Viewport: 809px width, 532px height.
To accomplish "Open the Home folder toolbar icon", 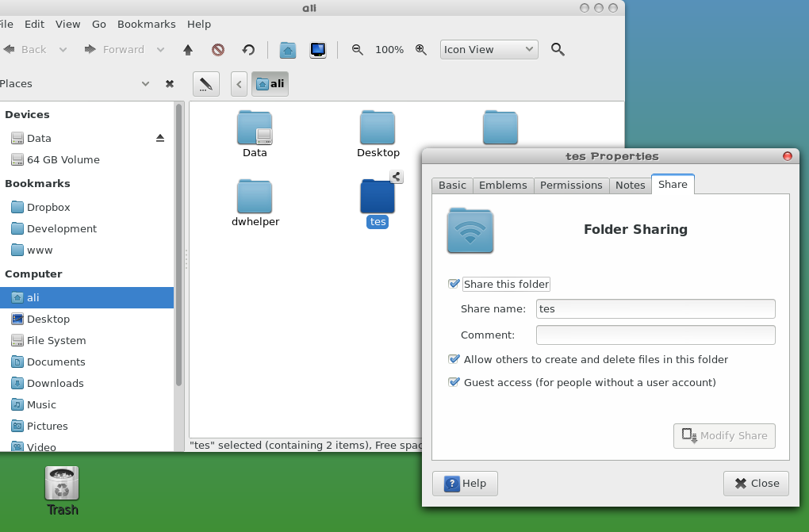I will pos(288,50).
